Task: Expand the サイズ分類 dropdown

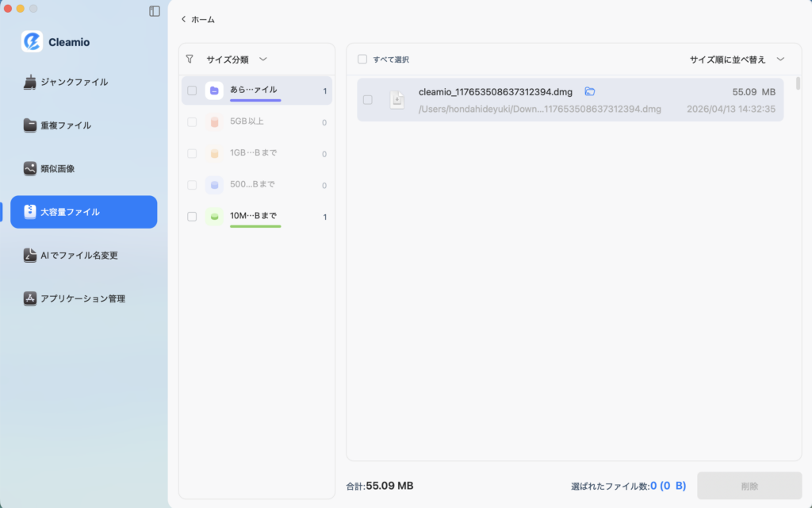Action: coord(263,59)
